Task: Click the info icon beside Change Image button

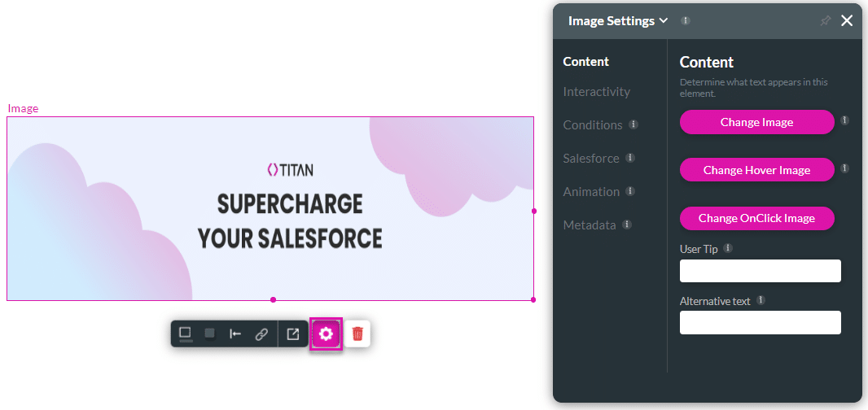Action: tap(844, 120)
